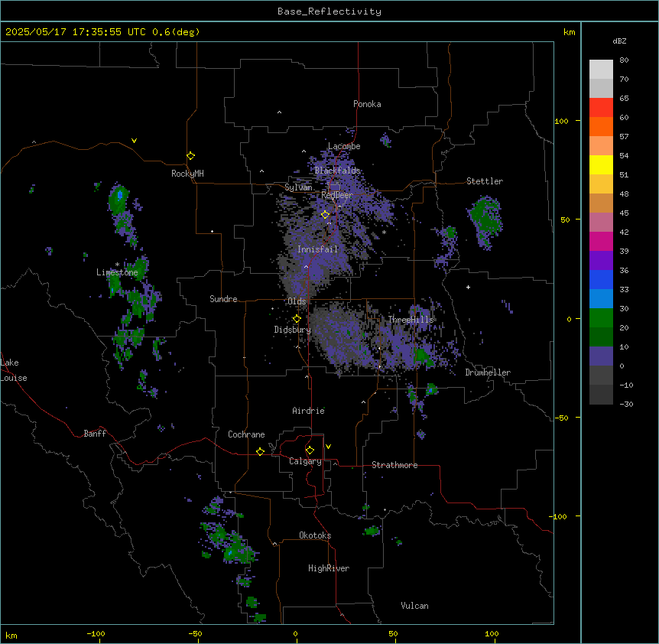Viewport: 659px width, 644px height.
Task: Select the Drumheller label
Action: (x=488, y=372)
